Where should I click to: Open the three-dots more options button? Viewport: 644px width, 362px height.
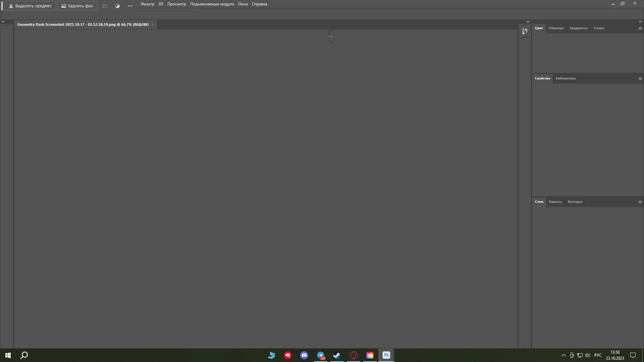pyautogui.click(x=130, y=6)
